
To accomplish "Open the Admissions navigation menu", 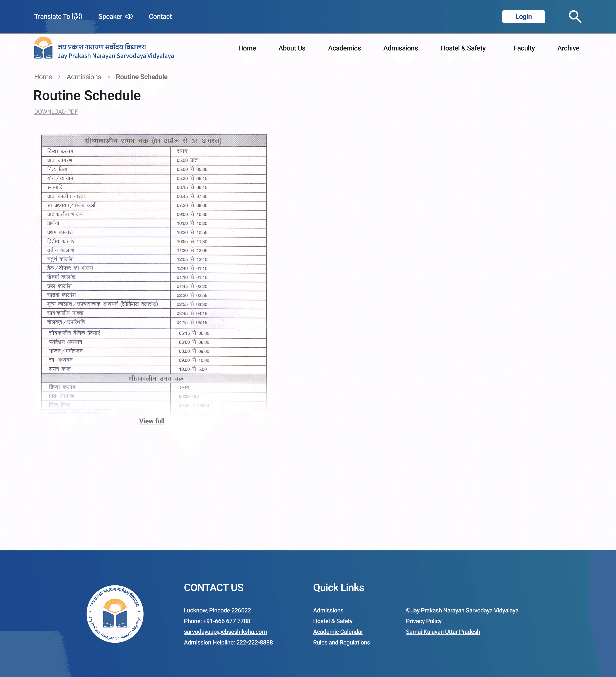I will pyautogui.click(x=400, y=48).
